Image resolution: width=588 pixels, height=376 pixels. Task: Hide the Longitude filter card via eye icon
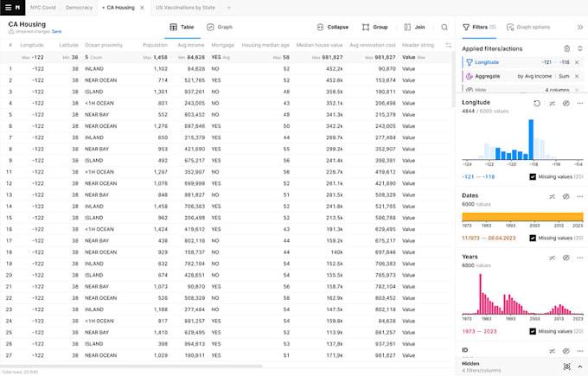click(566, 103)
